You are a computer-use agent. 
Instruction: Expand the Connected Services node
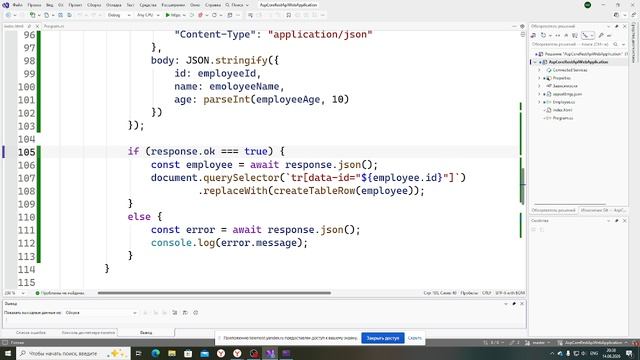(539, 70)
